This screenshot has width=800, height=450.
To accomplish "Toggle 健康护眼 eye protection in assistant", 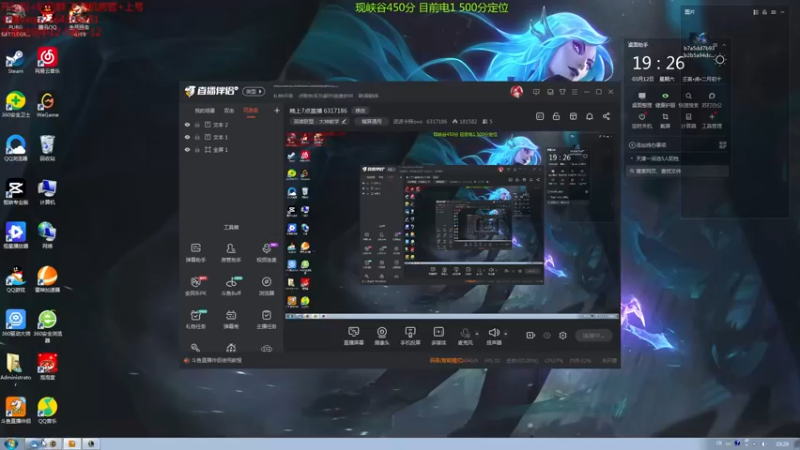I will coord(665,99).
